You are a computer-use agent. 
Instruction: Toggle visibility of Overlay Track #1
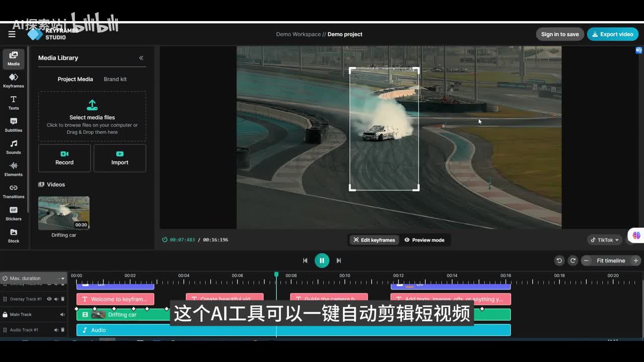(x=49, y=299)
